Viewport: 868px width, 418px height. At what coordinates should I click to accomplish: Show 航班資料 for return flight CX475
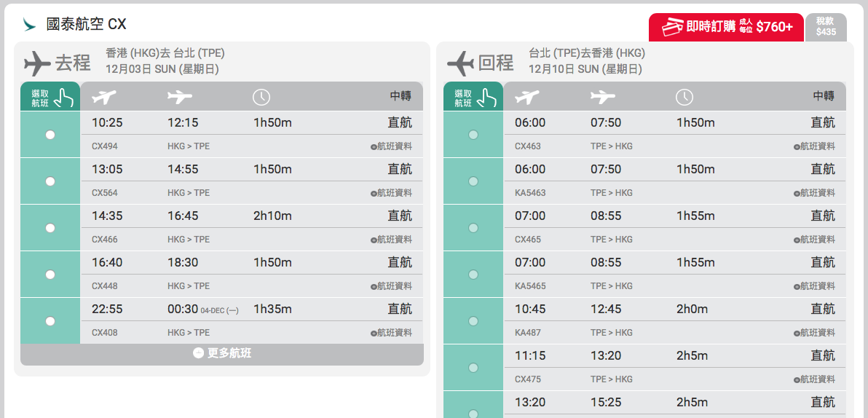814,379
